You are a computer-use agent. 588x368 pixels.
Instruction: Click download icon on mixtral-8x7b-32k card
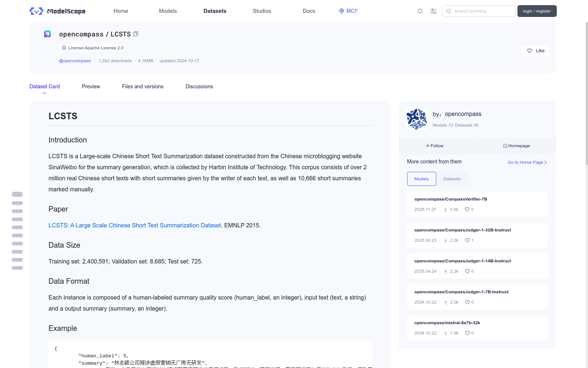point(446,333)
